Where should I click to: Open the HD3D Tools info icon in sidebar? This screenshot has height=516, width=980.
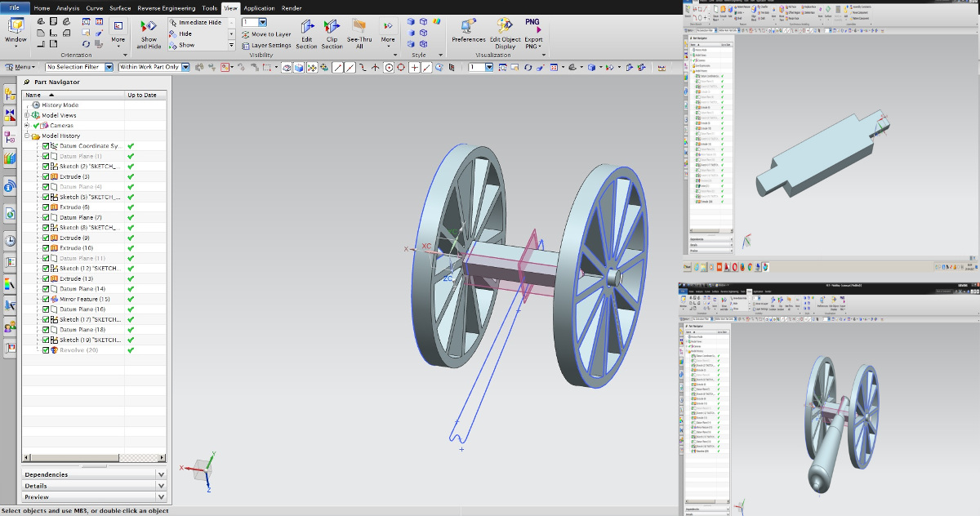[x=10, y=187]
